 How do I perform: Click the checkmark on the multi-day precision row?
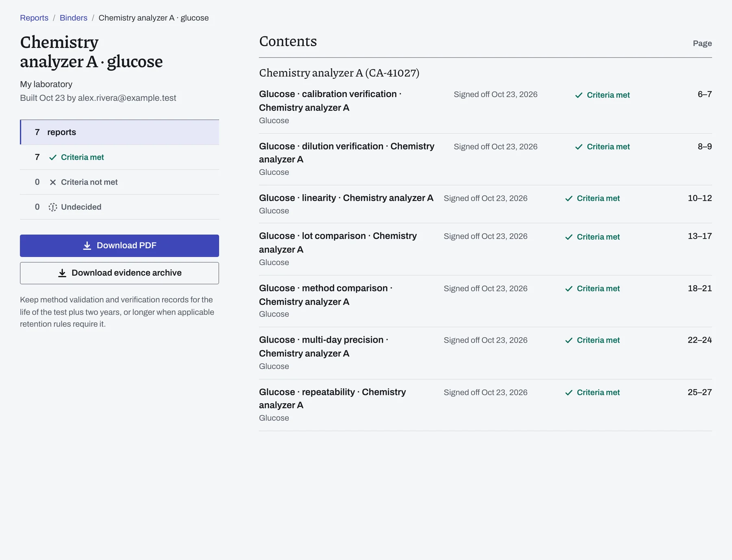(x=569, y=340)
